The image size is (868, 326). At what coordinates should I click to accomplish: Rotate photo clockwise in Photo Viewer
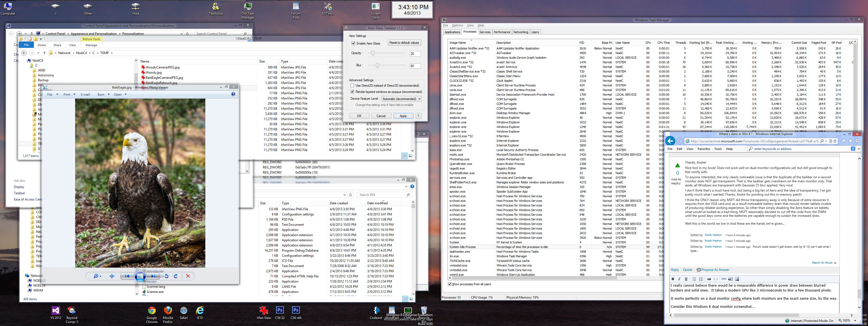click(175, 276)
